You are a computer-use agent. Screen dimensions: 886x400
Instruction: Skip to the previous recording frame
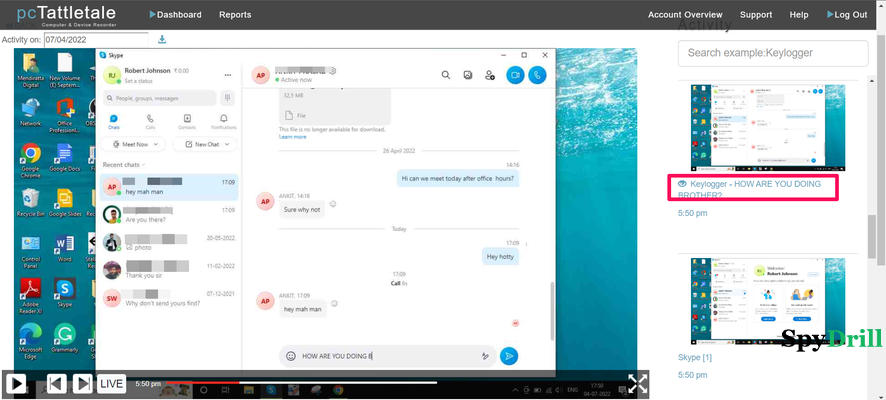coord(57,383)
